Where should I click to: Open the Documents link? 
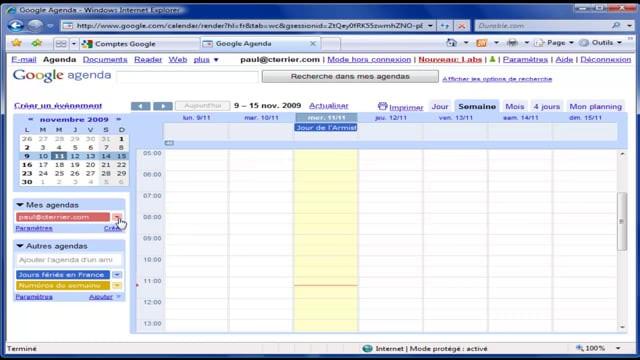105,60
